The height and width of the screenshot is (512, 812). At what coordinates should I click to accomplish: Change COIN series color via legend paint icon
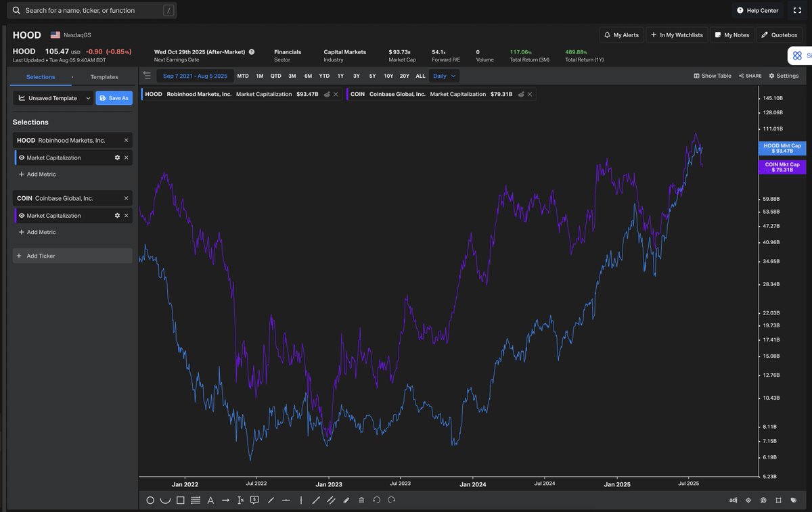pos(521,94)
